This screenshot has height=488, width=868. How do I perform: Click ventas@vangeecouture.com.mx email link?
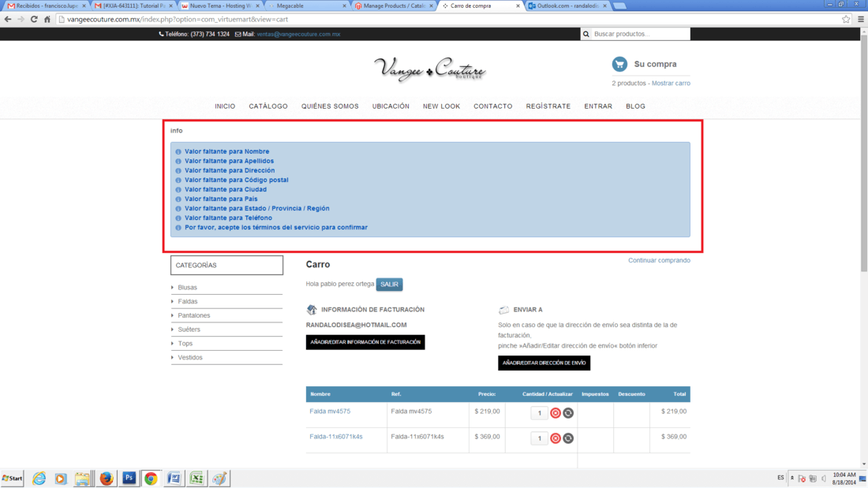[x=298, y=35]
